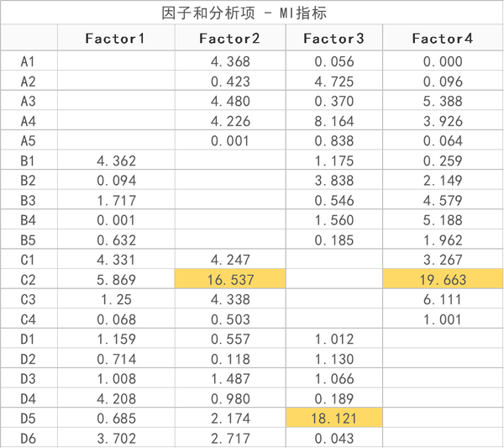Click row label D6

[29, 438]
